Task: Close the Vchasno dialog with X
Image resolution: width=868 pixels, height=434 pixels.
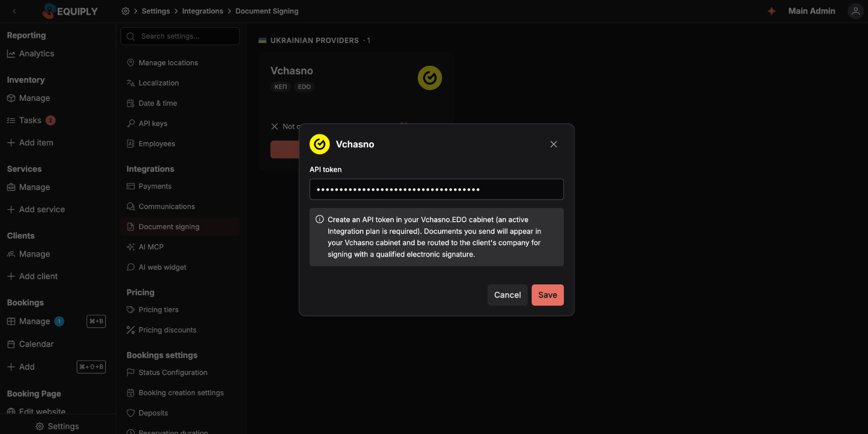Action: click(553, 144)
